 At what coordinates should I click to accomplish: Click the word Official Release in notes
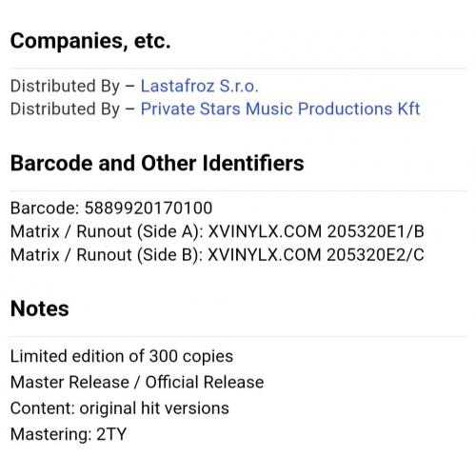tap(205, 382)
